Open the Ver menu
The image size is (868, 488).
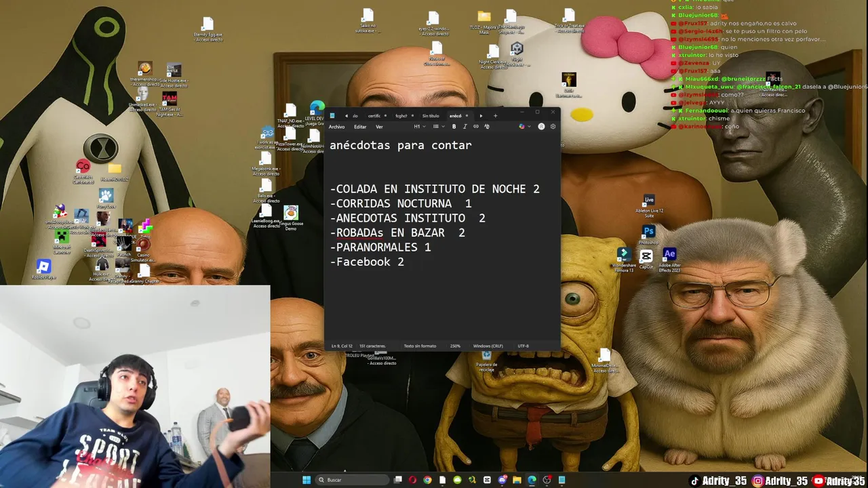click(379, 127)
